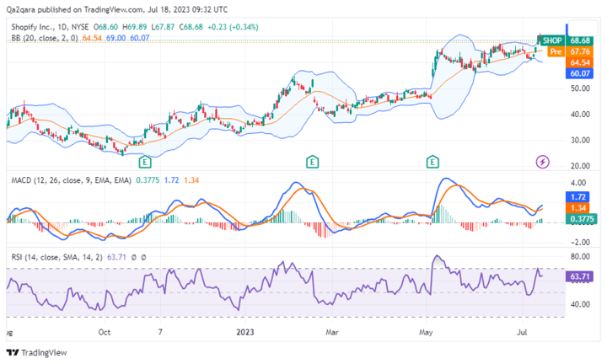Image resolution: width=607 pixels, height=364 pixels.
Task: Click the L67.87 low value
Action: (x=163, y=27)
